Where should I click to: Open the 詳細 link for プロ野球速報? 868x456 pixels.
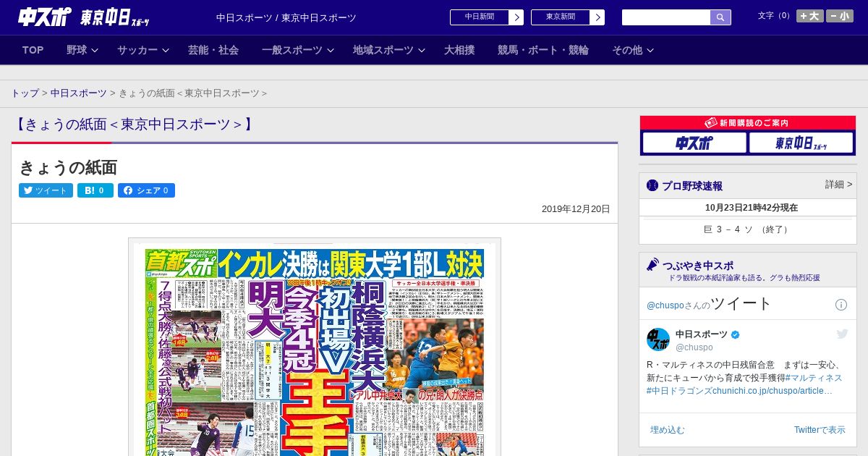[838, 185]
